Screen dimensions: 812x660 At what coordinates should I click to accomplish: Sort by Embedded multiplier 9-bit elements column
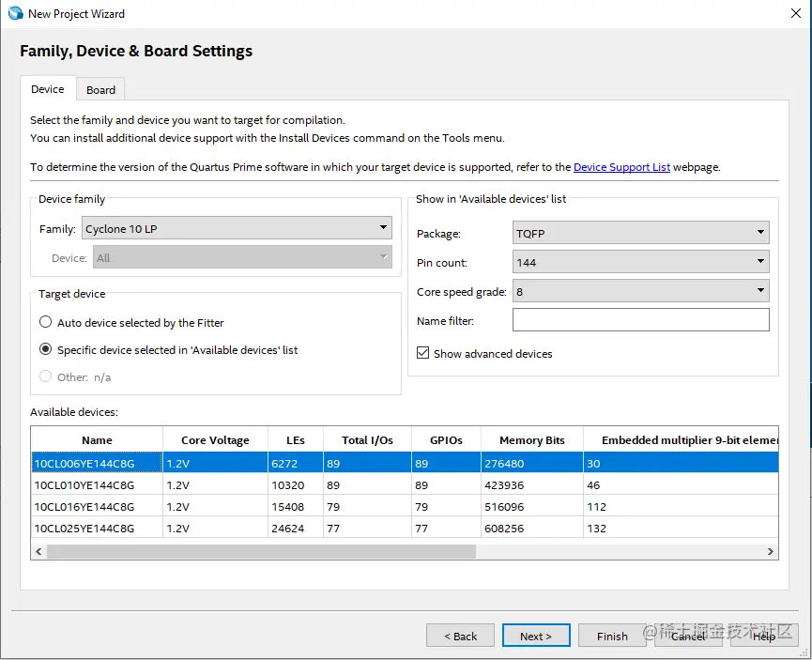(x=681, y=439)
